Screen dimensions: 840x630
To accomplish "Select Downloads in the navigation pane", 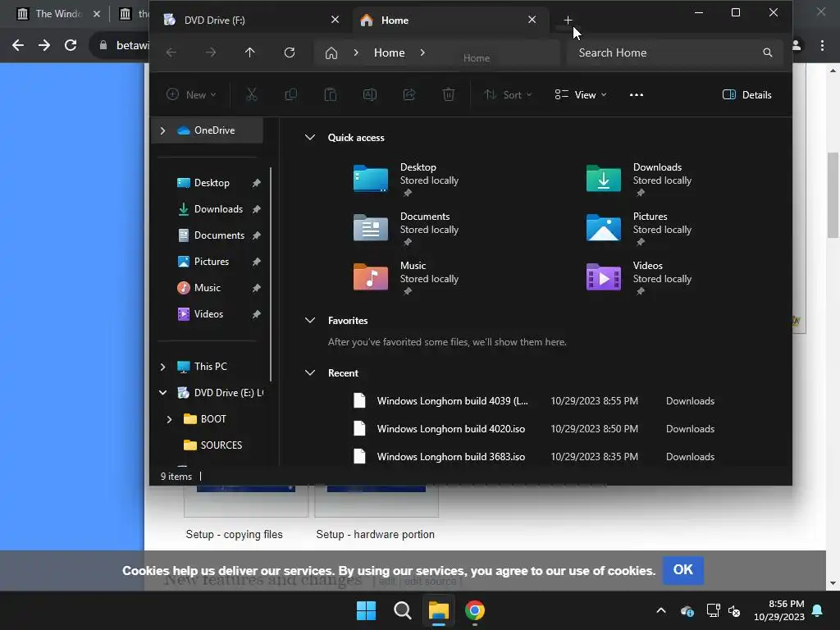I will (x=218, y=209).
